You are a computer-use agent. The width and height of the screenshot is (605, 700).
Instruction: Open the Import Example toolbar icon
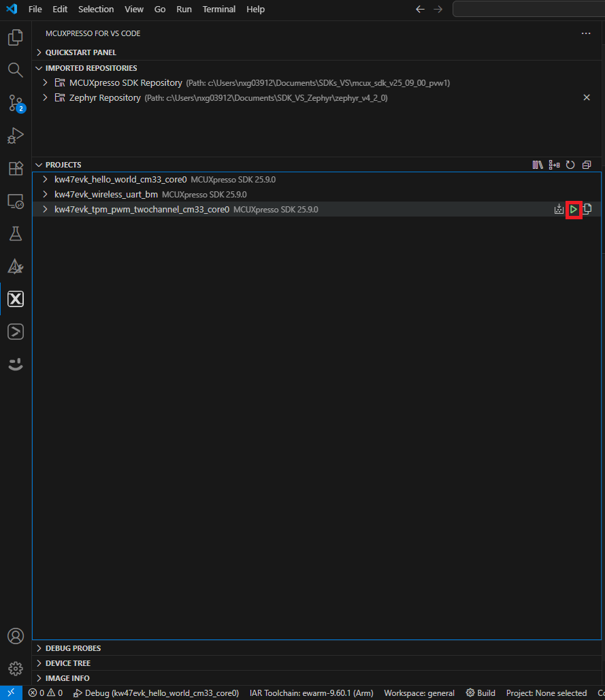tap(538, 164)
